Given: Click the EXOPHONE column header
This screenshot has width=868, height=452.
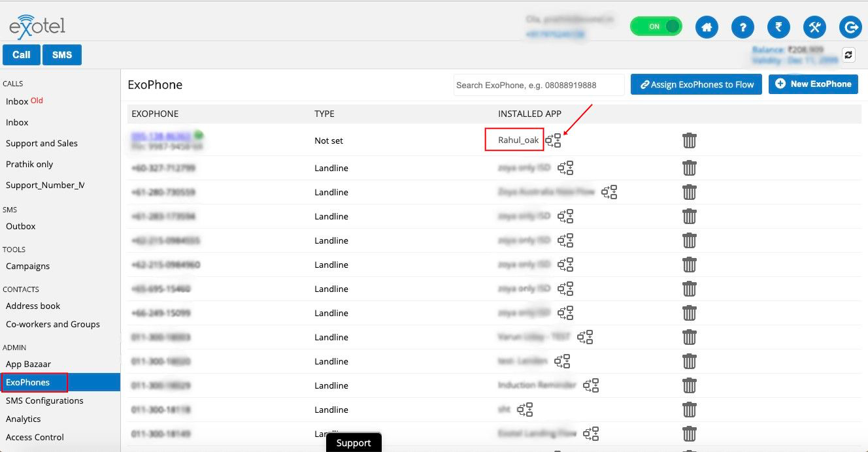Looking at the screenshot, I should pos(155,114).
